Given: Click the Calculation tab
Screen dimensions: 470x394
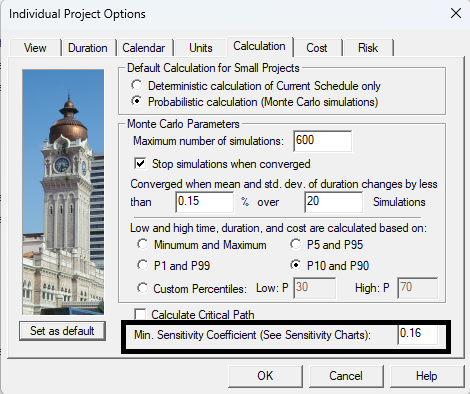Looking at the screenshot, I should 259,46.
